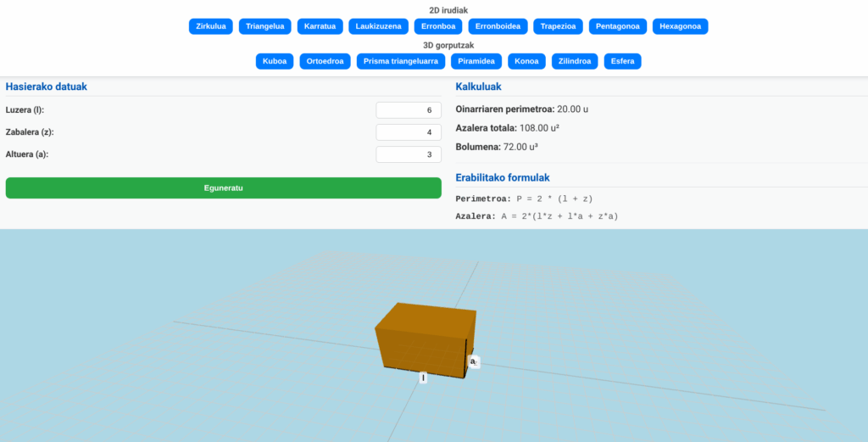Switch to the Ortoedroa body
The height and width of the screenshot is (442, 868).
click(x=325, y=61)
